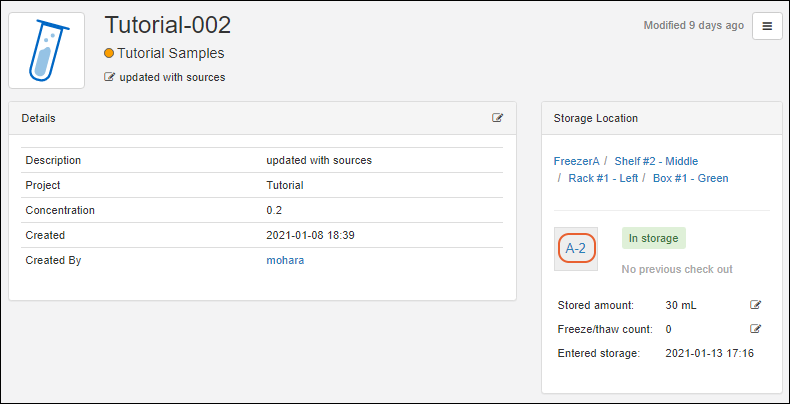Click the Description value in Details
This screenshot has width=790, height=404.
(x=319, y=160)
